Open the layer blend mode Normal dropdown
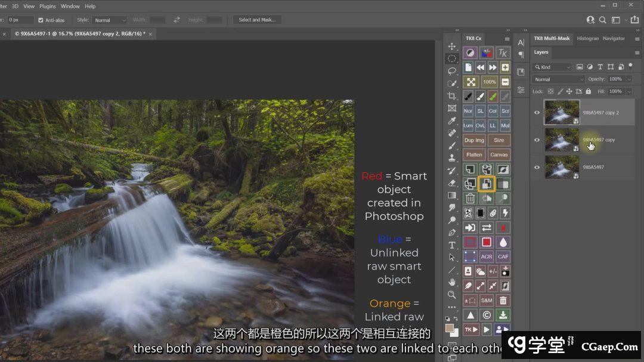The width and height of the screenshot is (644, 362). point(559,79)
